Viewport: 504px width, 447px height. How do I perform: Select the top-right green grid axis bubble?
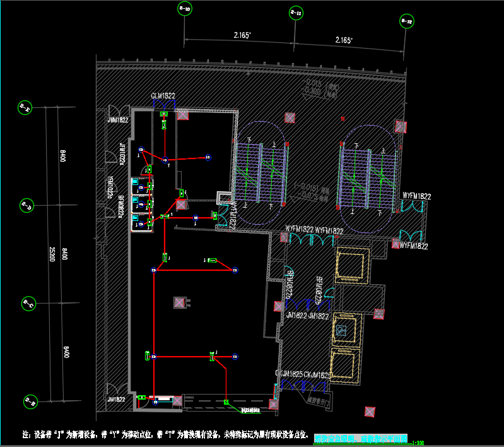pos(407,23)
